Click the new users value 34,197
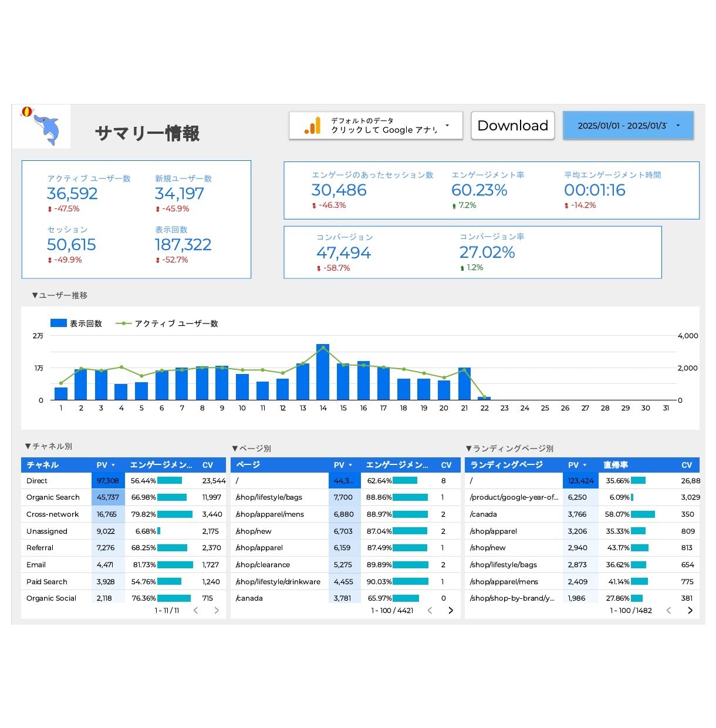716x728 pixels. (180, 194)
